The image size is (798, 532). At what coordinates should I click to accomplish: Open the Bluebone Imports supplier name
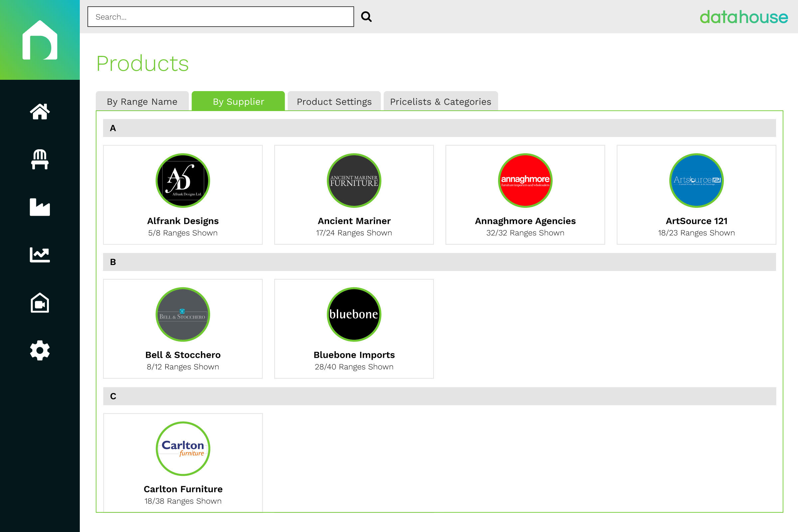354,355
